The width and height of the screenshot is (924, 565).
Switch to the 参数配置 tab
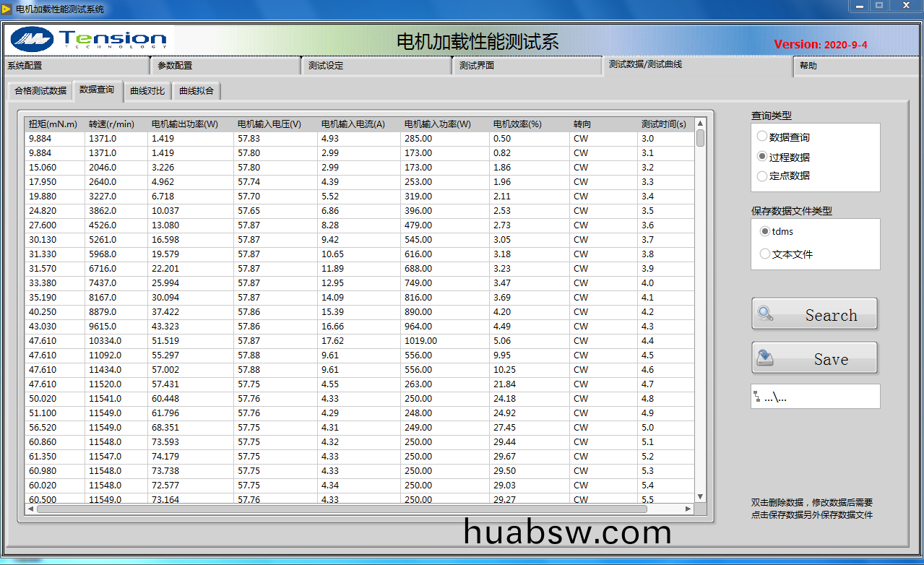(175, 66)
